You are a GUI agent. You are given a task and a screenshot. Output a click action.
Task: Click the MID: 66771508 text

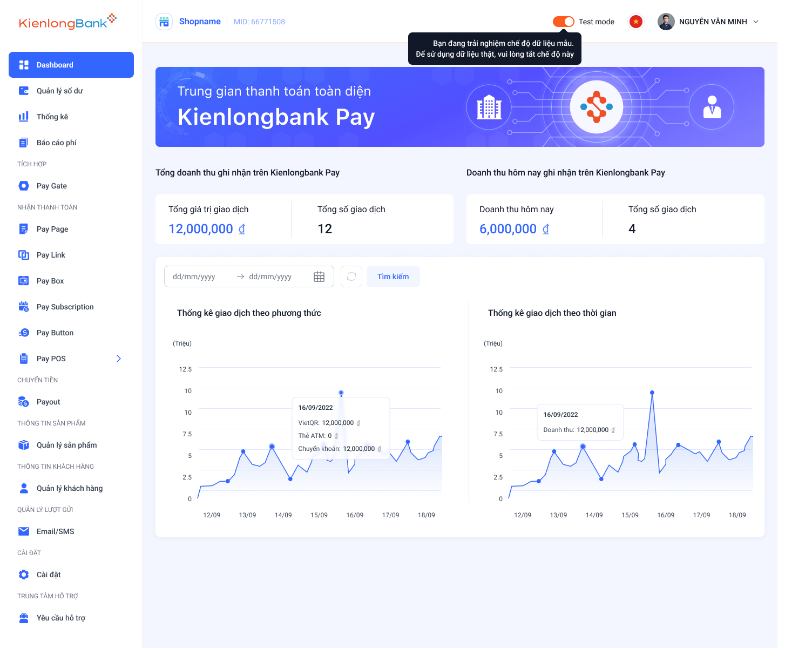259,22
